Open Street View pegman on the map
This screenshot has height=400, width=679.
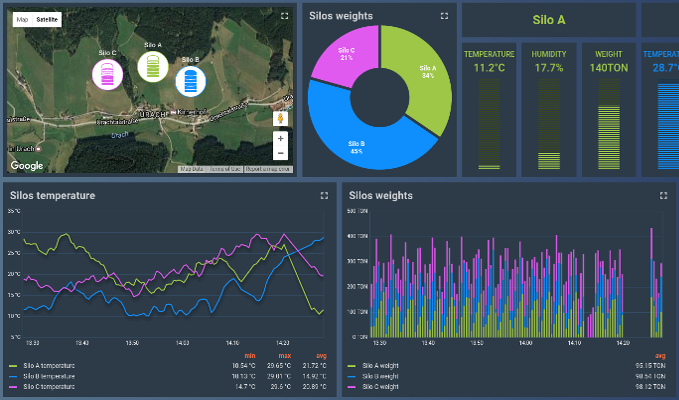click(x=280, y=119)
